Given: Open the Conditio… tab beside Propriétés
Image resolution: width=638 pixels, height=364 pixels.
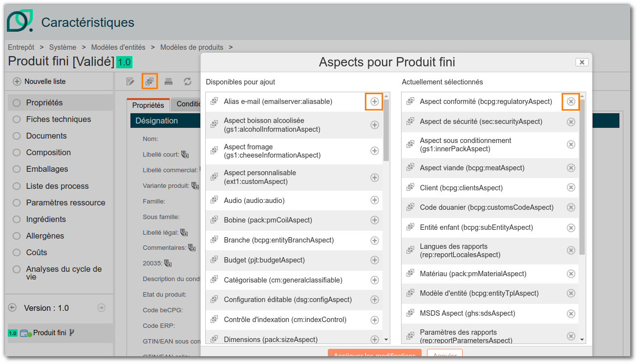Looking at the screenshot, I should pos(187,104).
